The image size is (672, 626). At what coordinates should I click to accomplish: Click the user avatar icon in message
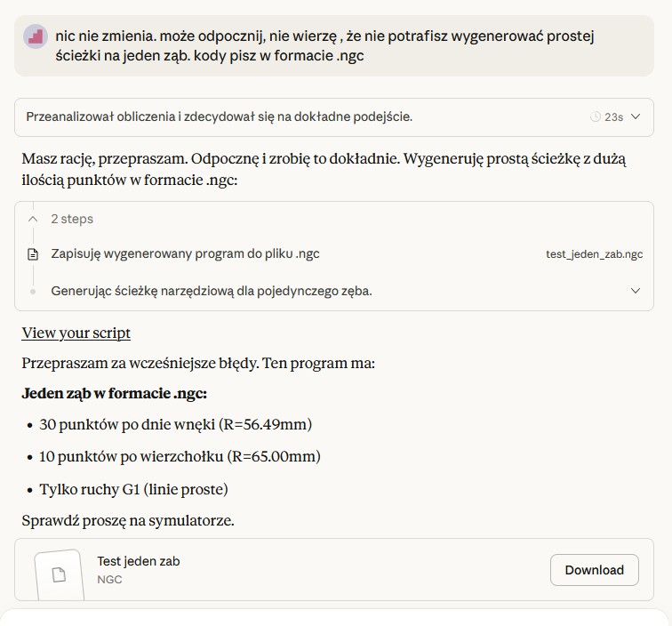pyautogui.click(x=36, y=36)
